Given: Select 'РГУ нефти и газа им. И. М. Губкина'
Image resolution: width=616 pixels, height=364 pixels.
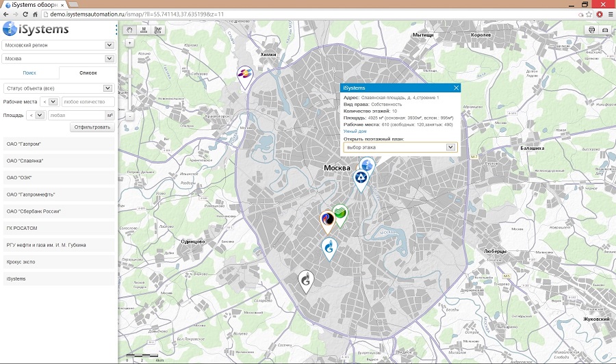Looking at the screenshot, I should click(x=59, y=245).
